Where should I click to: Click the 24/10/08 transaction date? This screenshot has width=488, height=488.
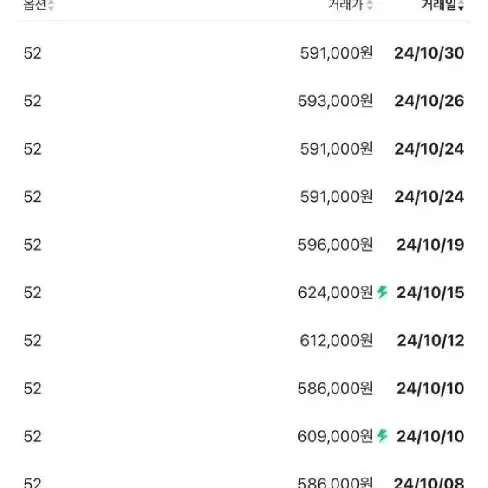point(429,482)
